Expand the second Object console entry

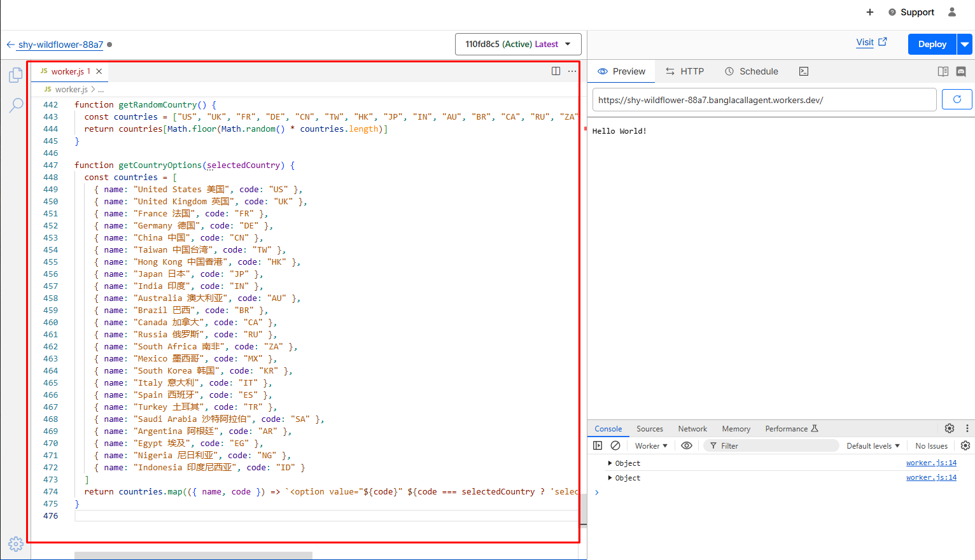coord(610,478)
